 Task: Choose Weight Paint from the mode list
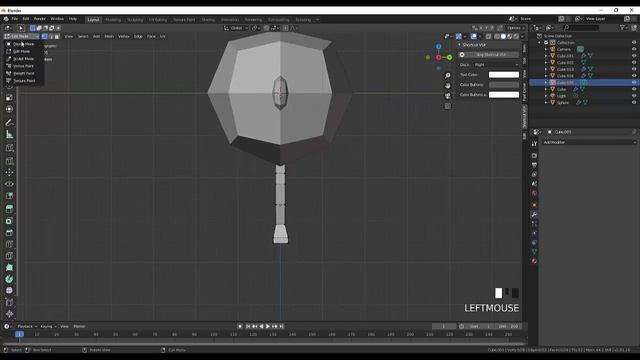coord(23,73)
